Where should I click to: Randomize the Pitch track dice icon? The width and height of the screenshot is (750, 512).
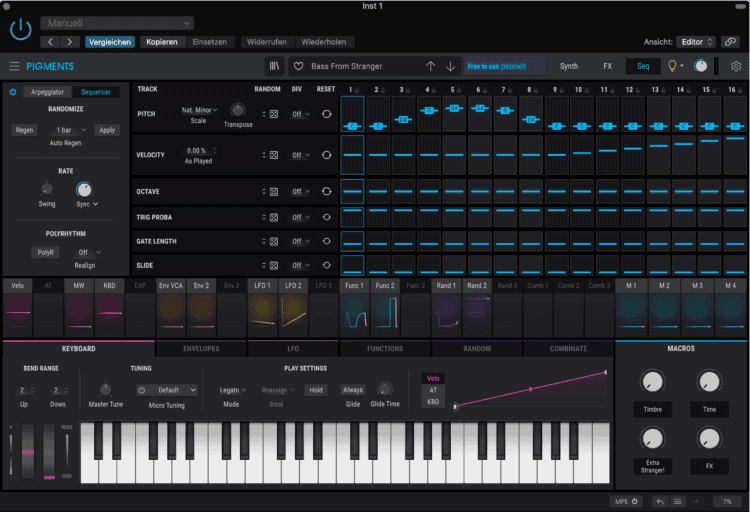click(274, 114)
